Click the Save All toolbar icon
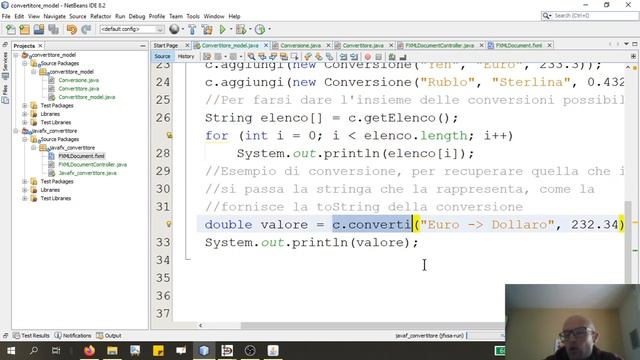 [53, 29]
